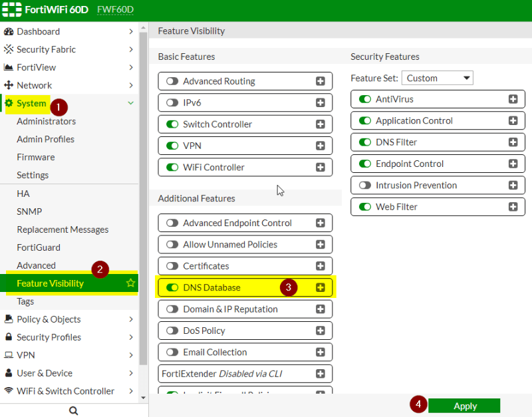Screen dimensions: 532x417
Task: Click the plus icon on Switch Controller
Action: pyautogui.click(x=321, y=124)
